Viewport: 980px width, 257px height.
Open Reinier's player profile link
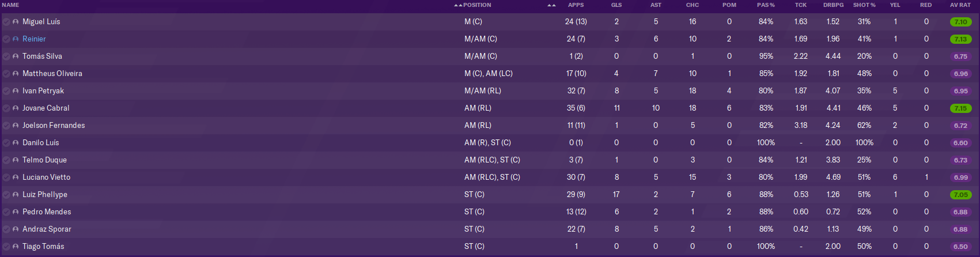[x=34, y=39]
